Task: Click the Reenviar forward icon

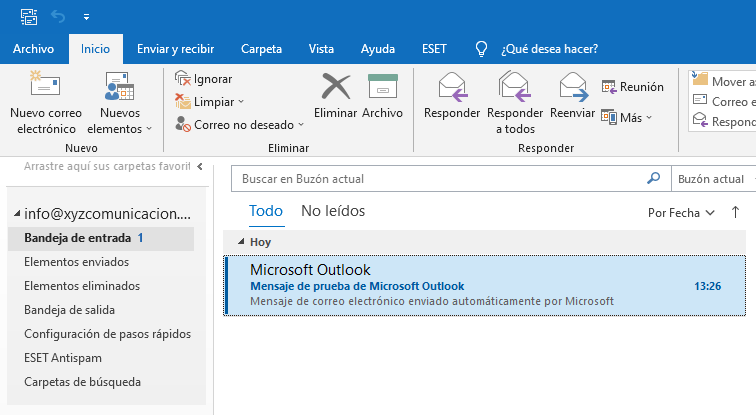Action: point(573,87)
